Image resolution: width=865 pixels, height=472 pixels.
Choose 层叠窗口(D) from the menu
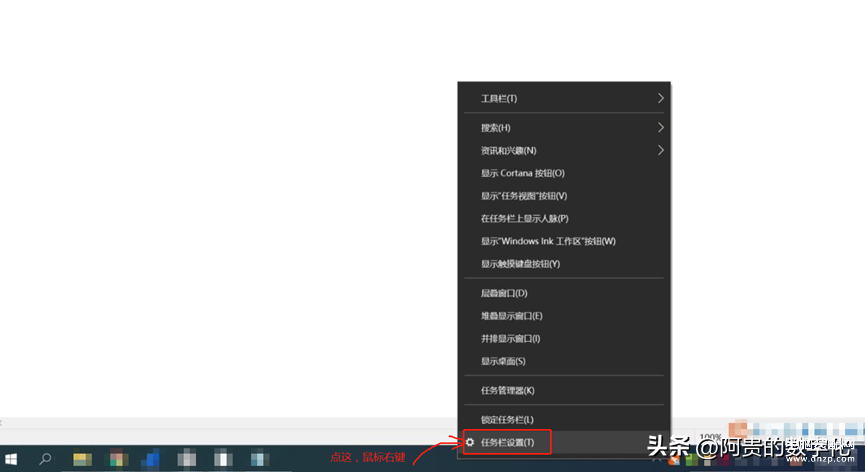[x=564, y=293]
